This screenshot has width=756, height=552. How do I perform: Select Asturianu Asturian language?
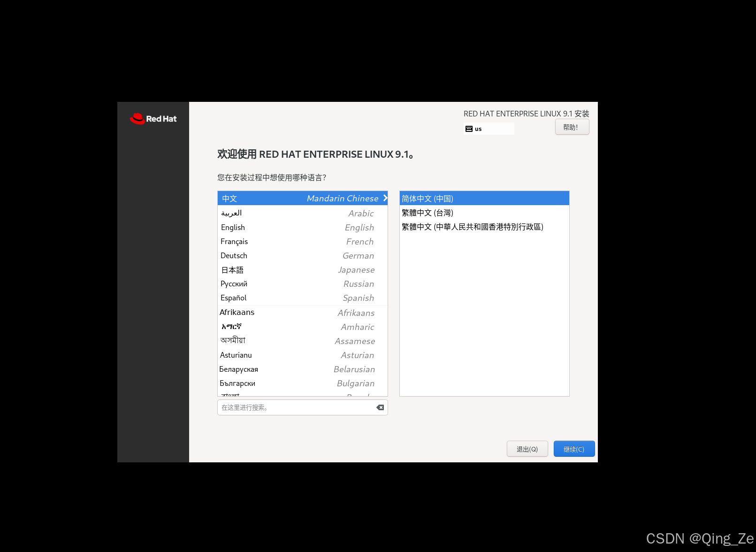303,355
